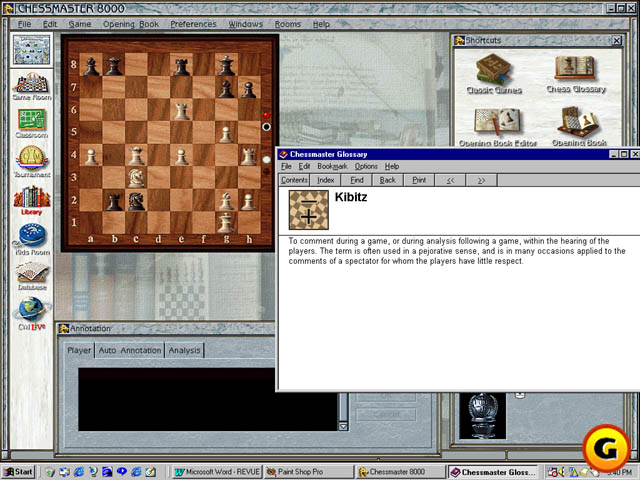Select the Kids Room icon

31,237
